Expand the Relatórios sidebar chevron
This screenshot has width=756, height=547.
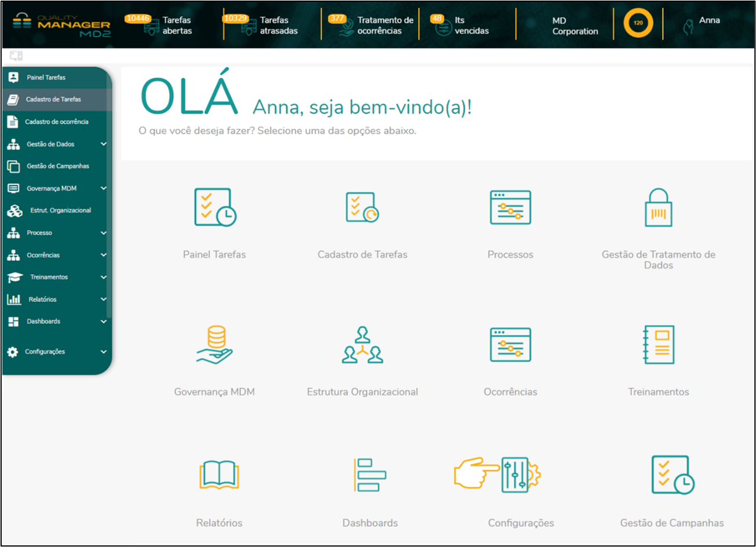[103, 300]
